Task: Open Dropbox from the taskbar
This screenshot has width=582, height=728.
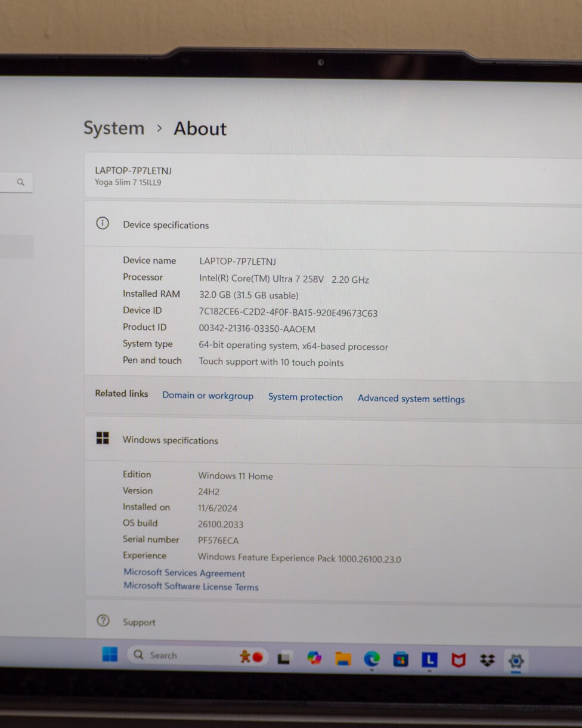Action: click(x=487, y=660)
